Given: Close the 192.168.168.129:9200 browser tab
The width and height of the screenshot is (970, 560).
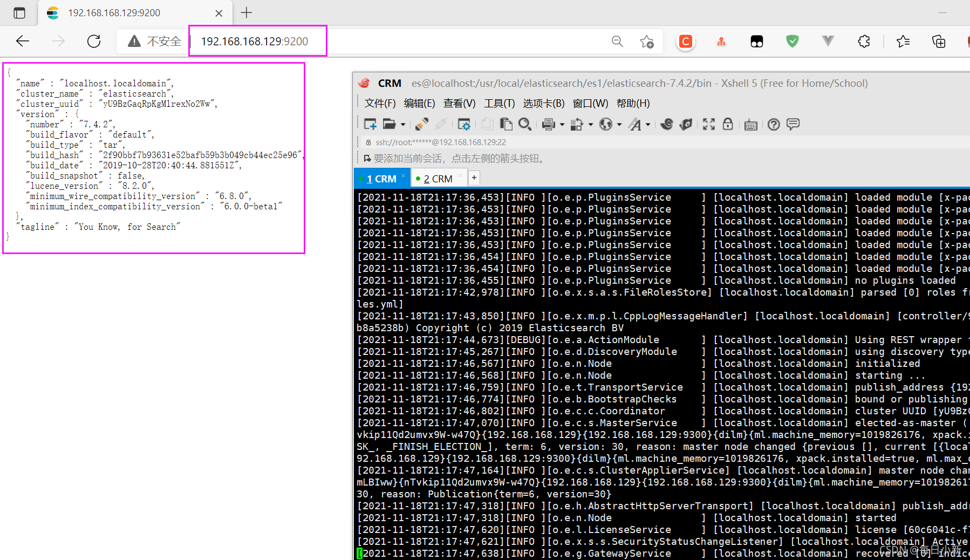Looking at the screenshot, I should (x=219, y=13).
